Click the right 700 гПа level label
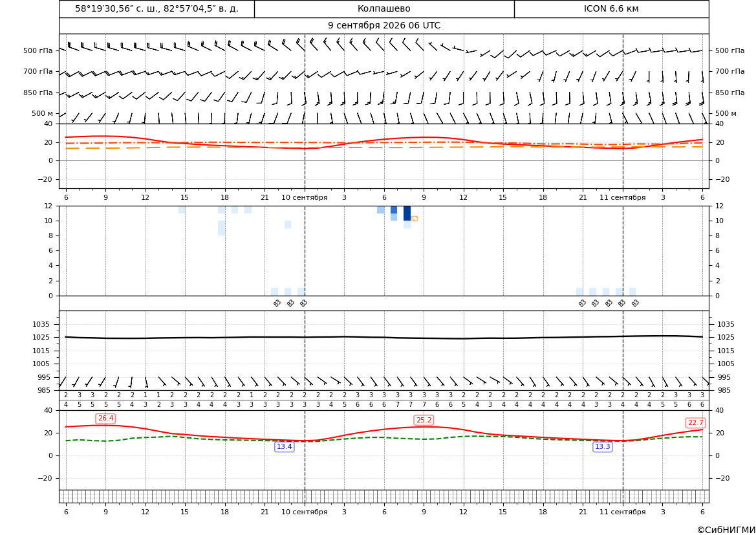The width and height of the screenshot is (756, 535). click(x=730, y=71)
